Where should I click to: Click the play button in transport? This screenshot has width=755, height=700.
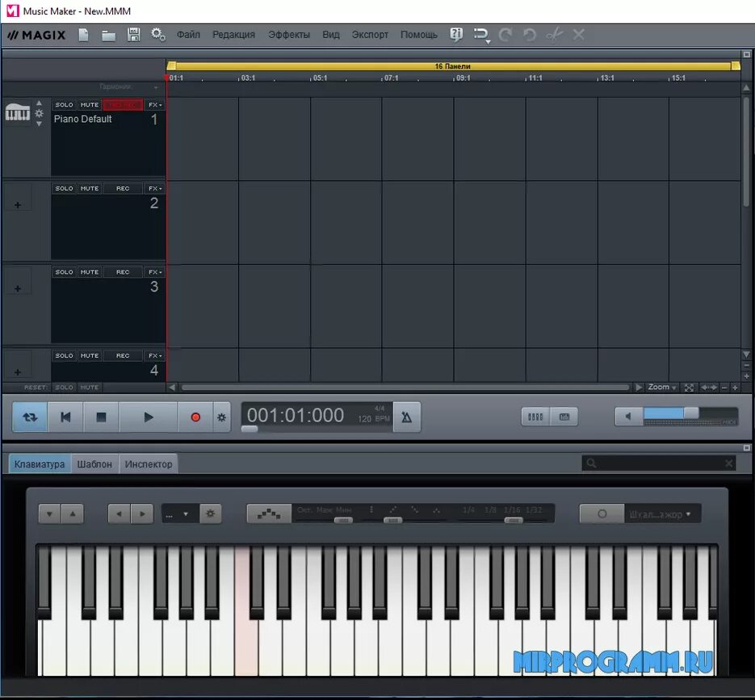coord(149,417)
